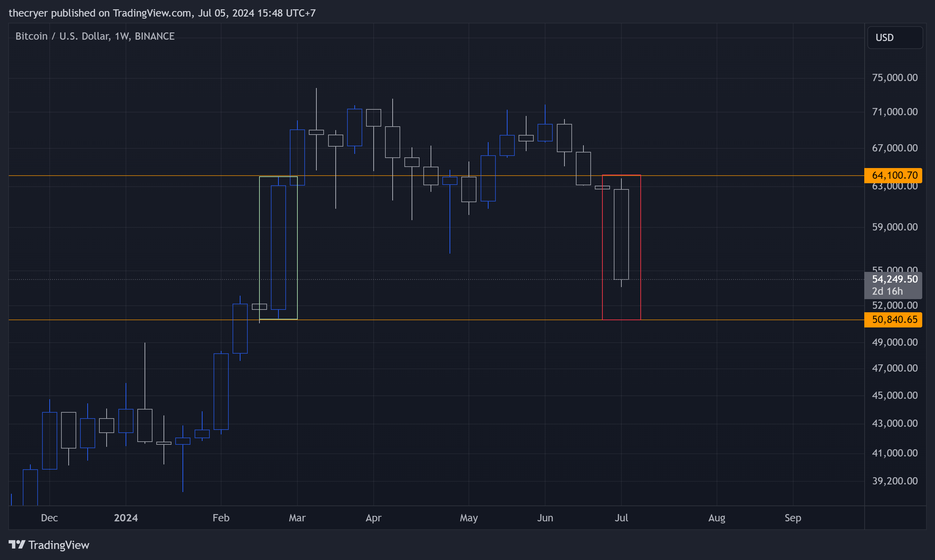The image size is (935, 560).
Task: Click the 45,000.00 price axis label
Action: click(x=895, y=395)
